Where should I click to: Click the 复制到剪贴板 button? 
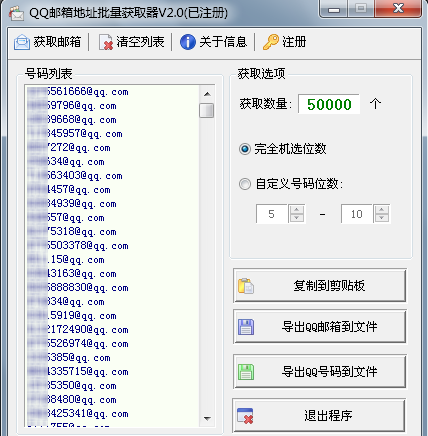[x=320, y=286]
